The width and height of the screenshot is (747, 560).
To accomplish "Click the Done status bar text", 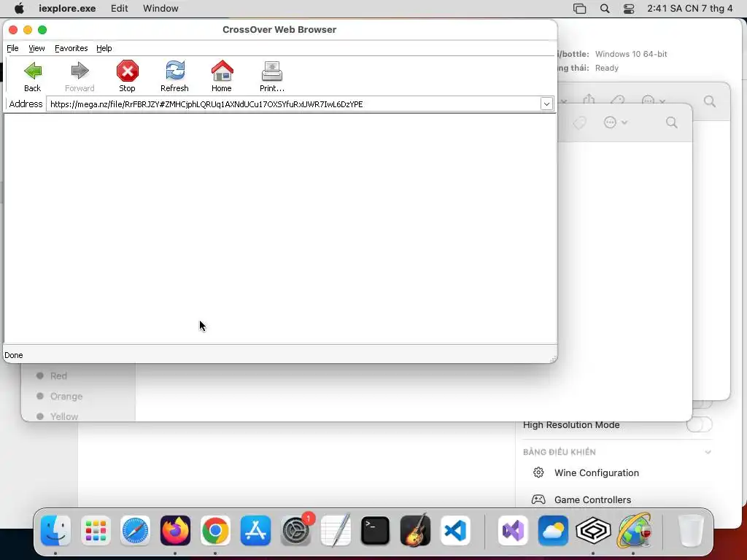I will pyautogui.click(x=13, y=355).
